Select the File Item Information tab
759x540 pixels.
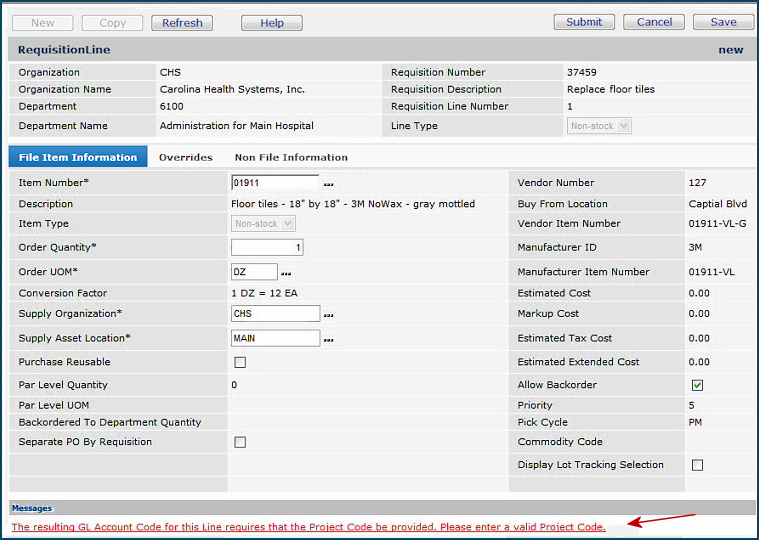click(x=78, y=157)
